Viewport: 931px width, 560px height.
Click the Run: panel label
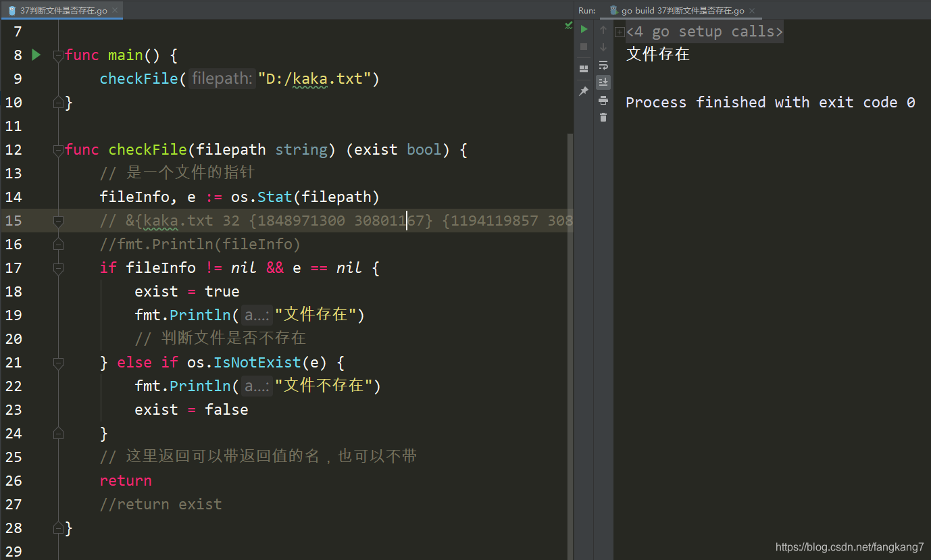(587, 10)
